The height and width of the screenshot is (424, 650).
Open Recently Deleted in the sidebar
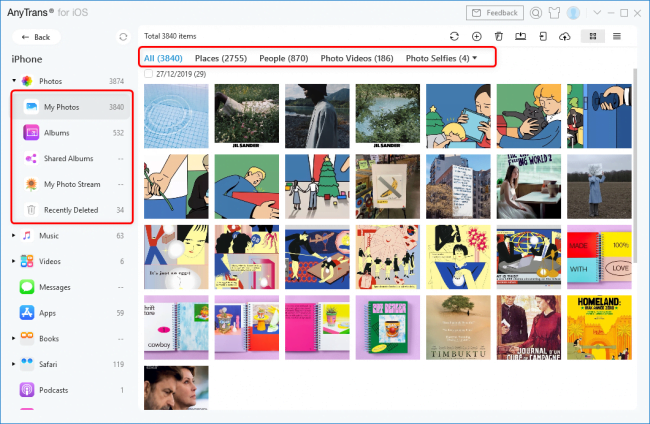pos(70,210)
